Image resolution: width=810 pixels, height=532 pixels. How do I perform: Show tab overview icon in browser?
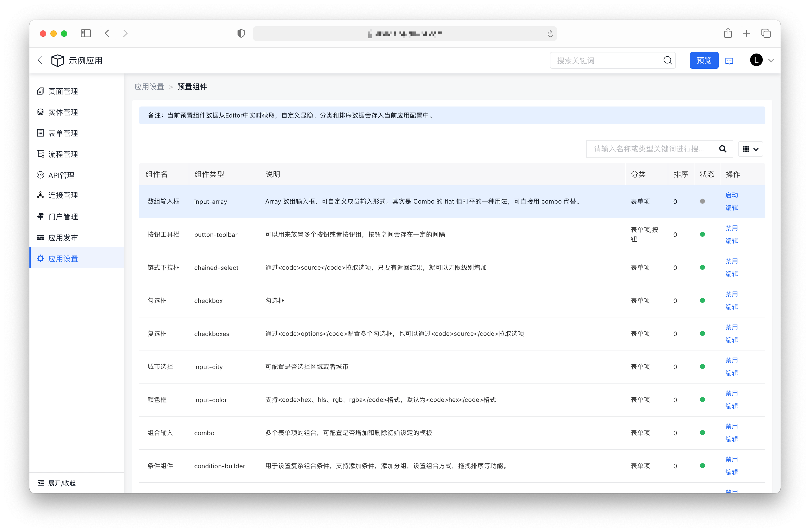766,33
